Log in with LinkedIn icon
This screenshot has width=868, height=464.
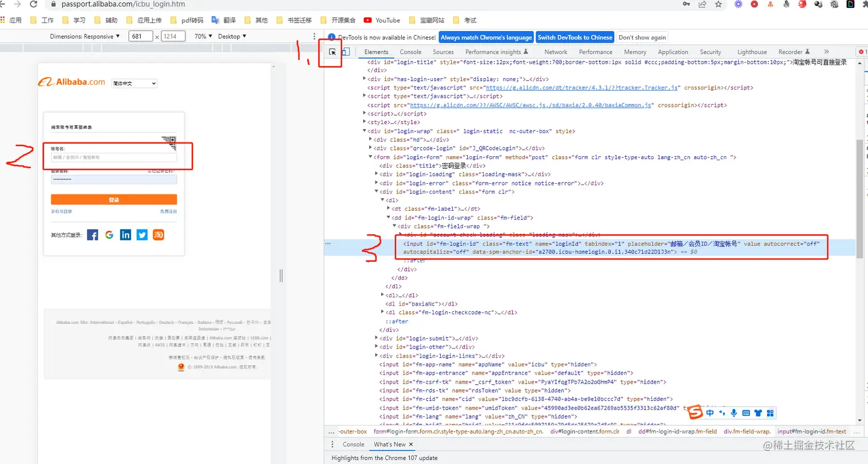[x=126, y=234]
